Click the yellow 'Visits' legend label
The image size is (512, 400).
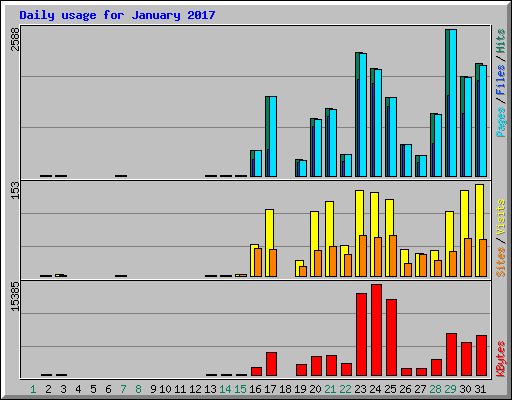click(x=501, y=217)
